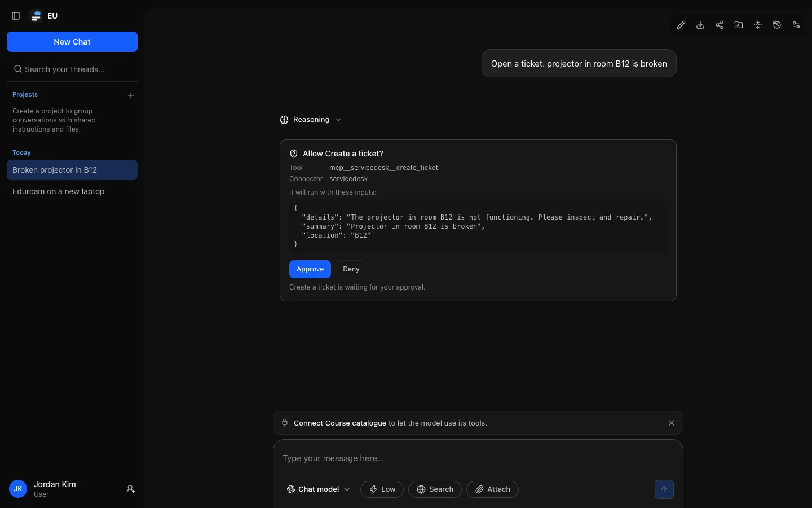
Task: Click the message input box
Action: point(478,458)
